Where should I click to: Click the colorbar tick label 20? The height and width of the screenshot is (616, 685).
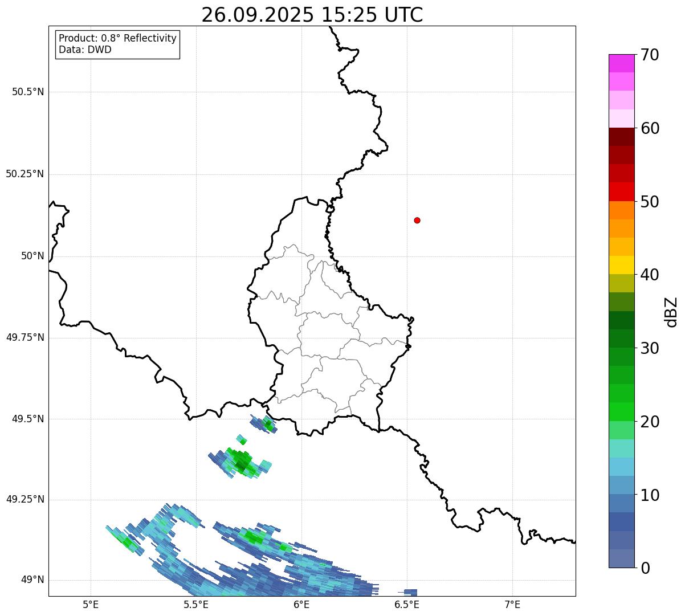coord(650,422)
